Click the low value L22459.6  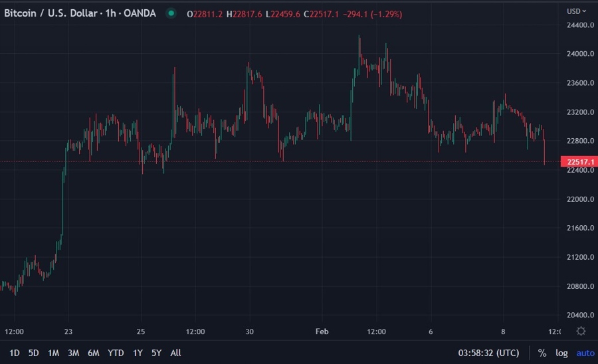(283, 15)
